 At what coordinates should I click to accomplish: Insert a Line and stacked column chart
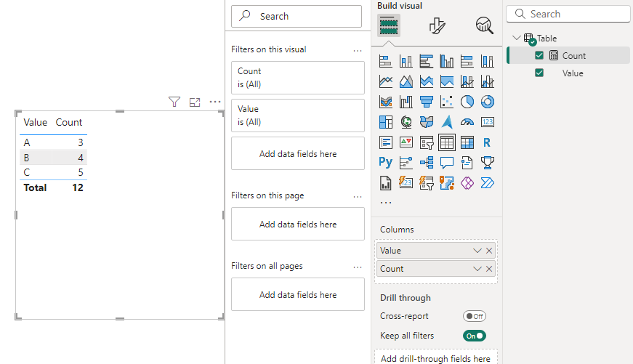point(467,81)
